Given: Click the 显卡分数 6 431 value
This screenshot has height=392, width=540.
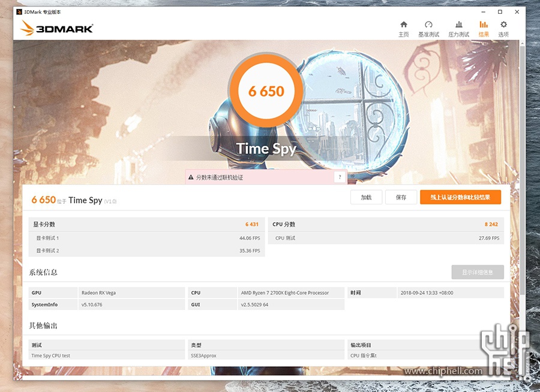Looking at the screenshot, I should click(x=252, y=224).
